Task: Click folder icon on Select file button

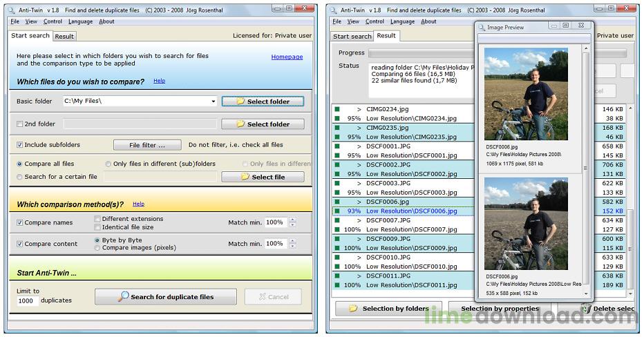Action: (x=245, y=177)
